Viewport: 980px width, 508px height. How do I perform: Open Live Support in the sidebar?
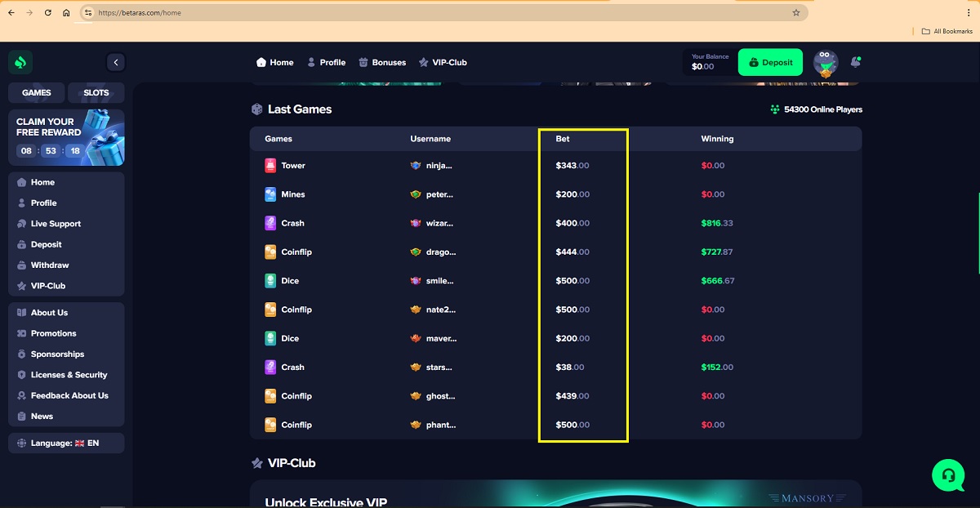(x=56, y=224)
